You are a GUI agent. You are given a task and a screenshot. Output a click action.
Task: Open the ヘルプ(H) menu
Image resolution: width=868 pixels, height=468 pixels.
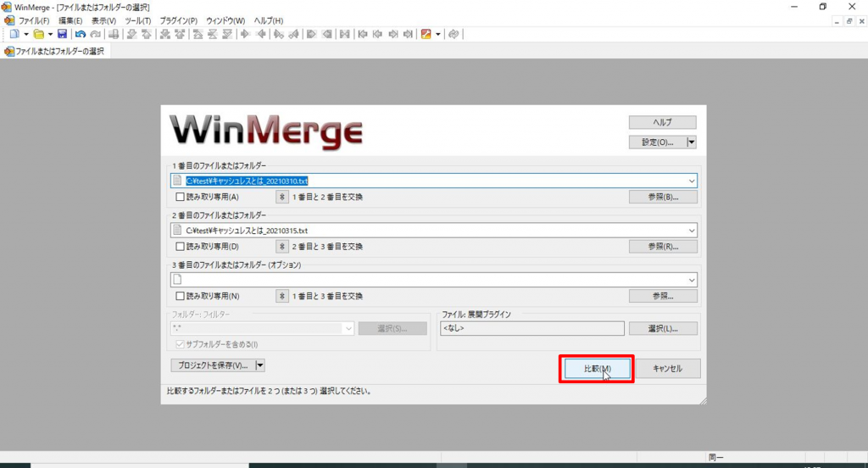click(x=269, y=20)
